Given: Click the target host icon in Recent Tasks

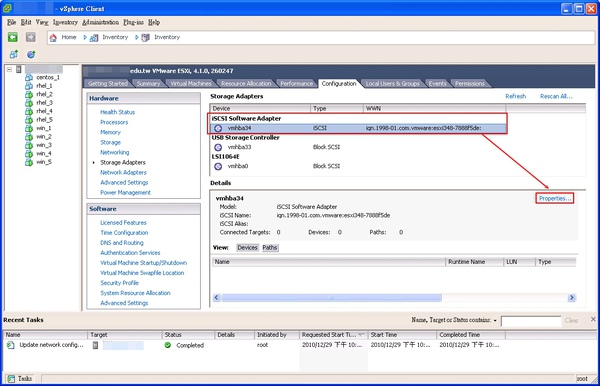Looking at the screenshot, I should point(95,345).
